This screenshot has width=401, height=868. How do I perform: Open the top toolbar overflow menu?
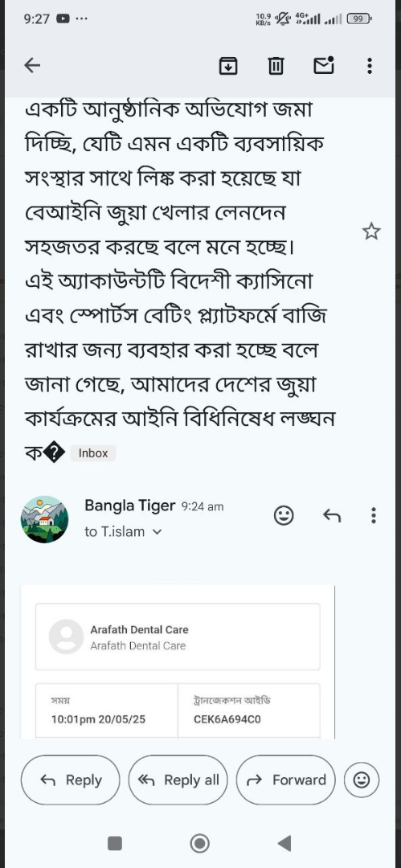point(370,66)
